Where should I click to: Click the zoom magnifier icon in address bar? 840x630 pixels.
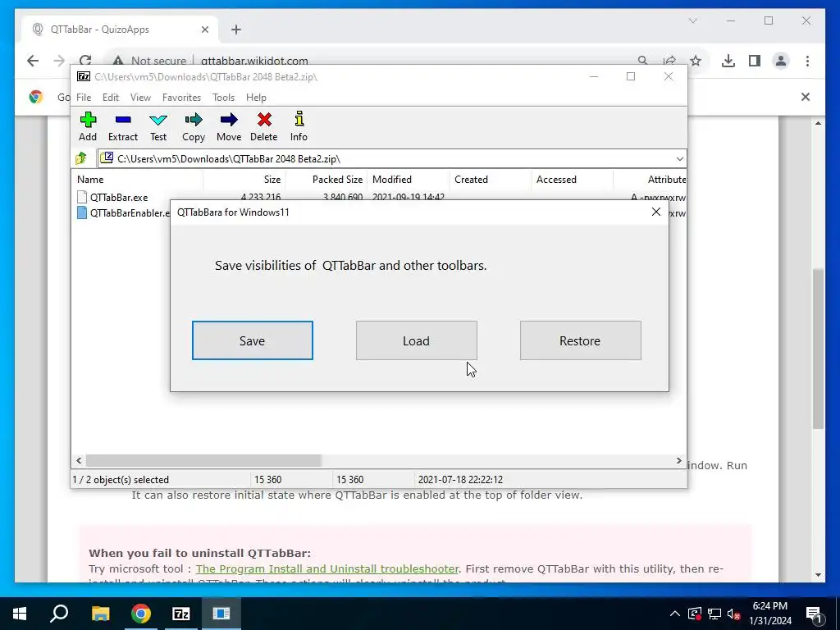pyautogui.click(x=643, y=61)
